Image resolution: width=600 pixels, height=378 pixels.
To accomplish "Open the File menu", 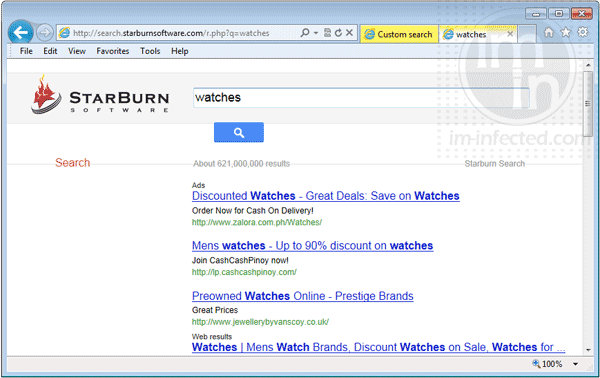I will pyautogui.click(x=26, y=51).
